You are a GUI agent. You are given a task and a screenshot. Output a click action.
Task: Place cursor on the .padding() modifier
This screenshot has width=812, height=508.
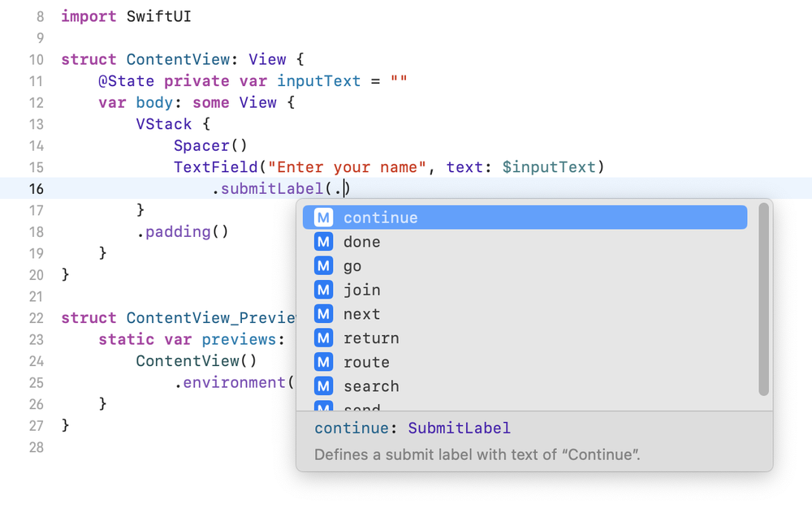coord(183,231)
